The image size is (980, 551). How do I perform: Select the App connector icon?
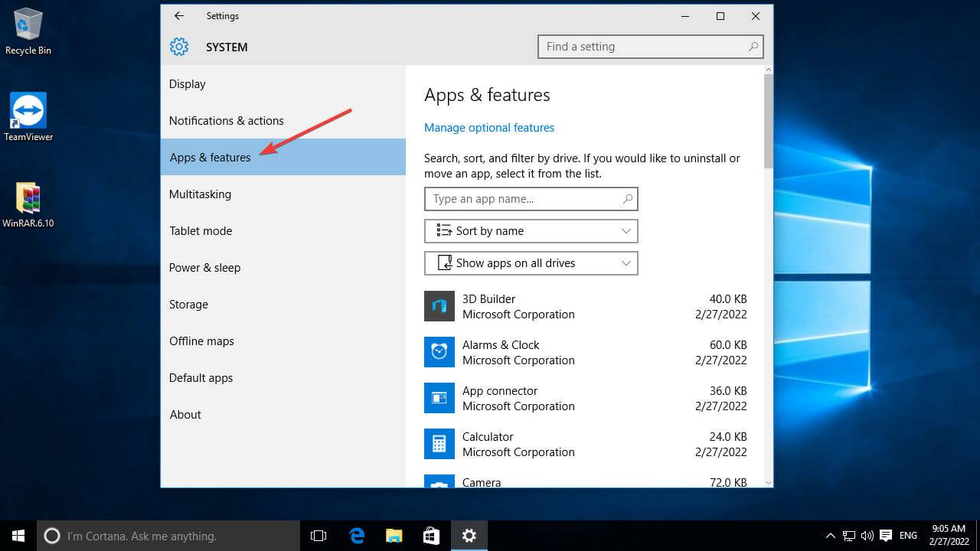pos(439,398)
